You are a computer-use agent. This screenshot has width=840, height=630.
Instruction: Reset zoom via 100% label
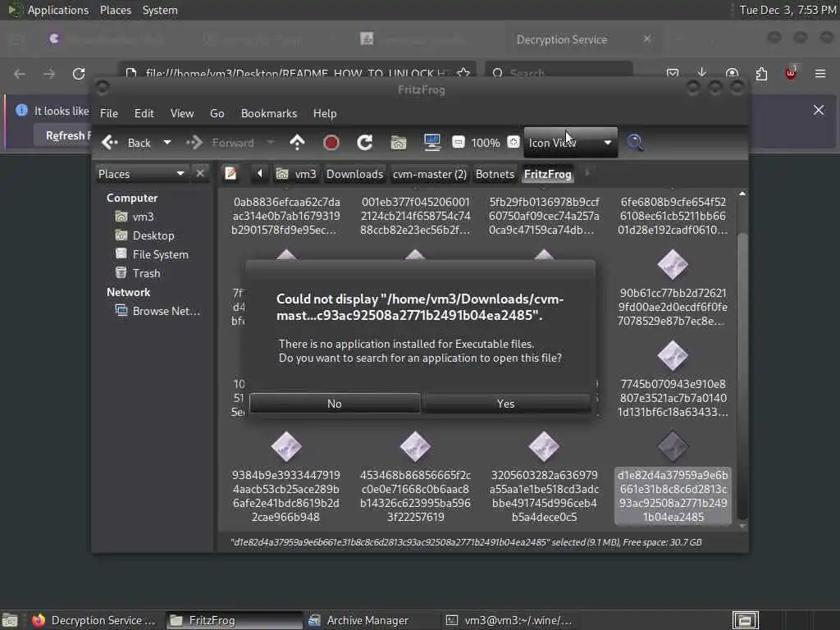coord(486,143)
